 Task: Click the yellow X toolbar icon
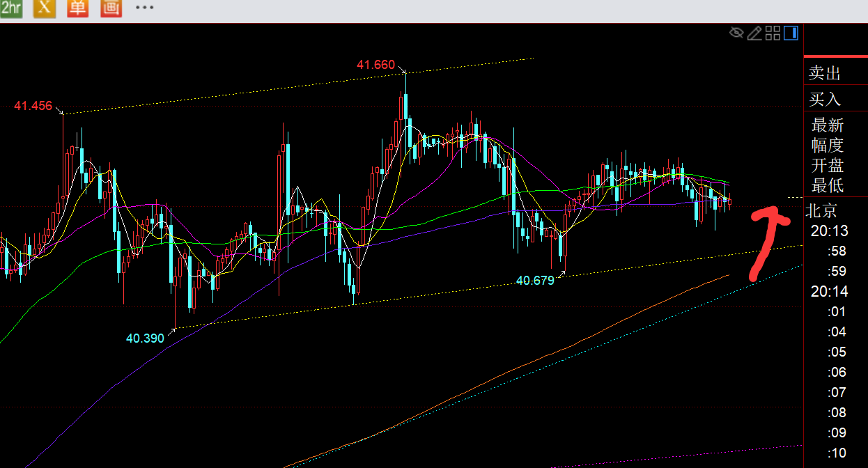click(x=44, y=8)
